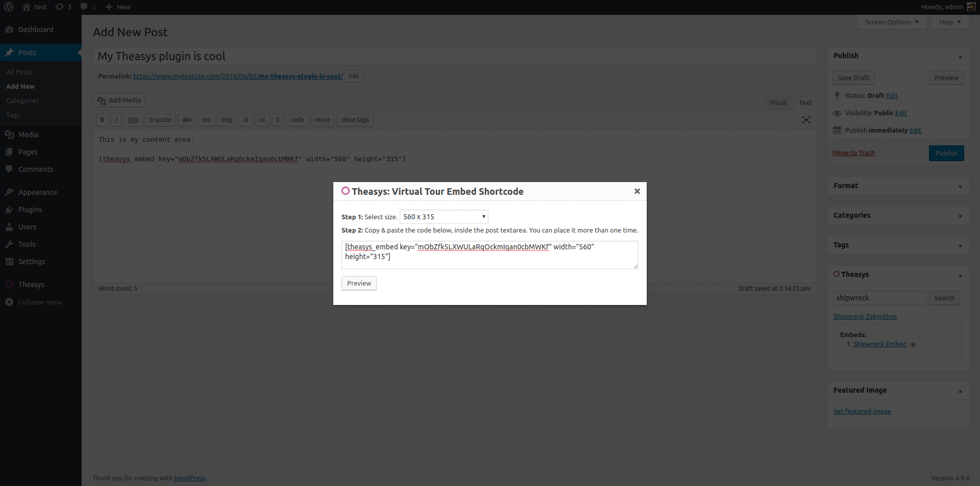Click the Add Media button
Image resolution: width=980 pixels, height=486 pixels.
point(119,100)
